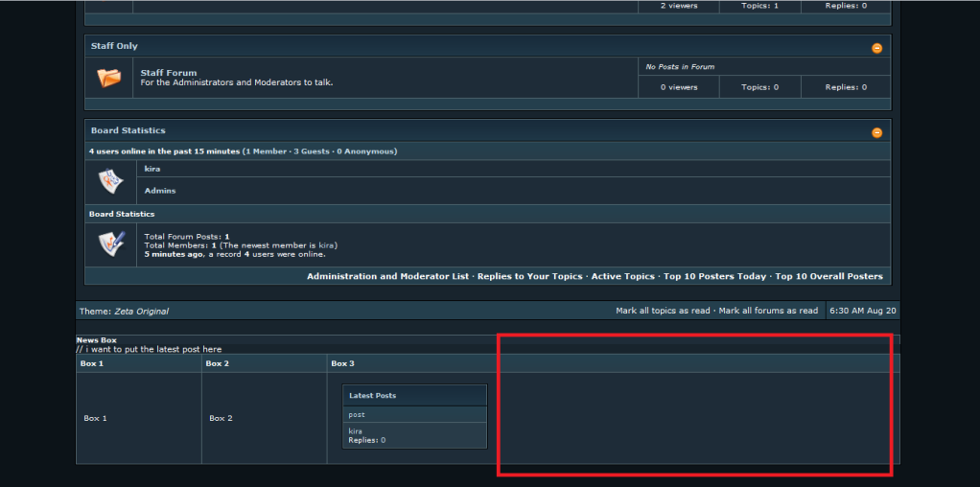Open the Staff Forum link
Image resolution: width=980 pixels, height=487 pixels.
tap(168, 73)
